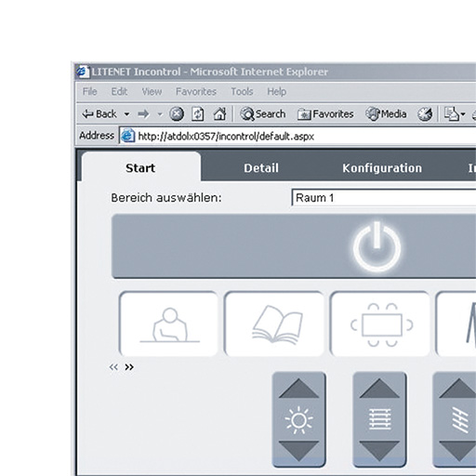Click the Stop loading icon

177,114
